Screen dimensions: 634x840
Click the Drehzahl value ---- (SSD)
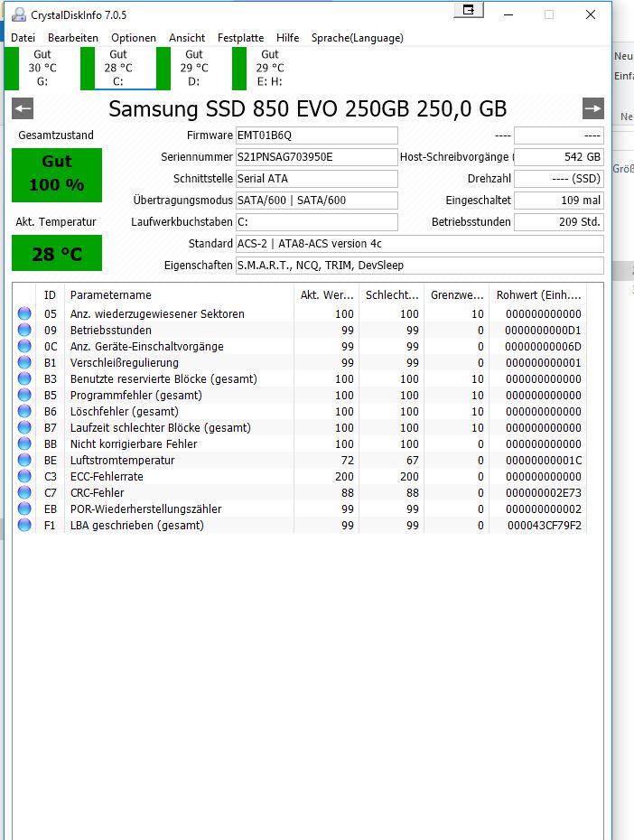(559, 179)
